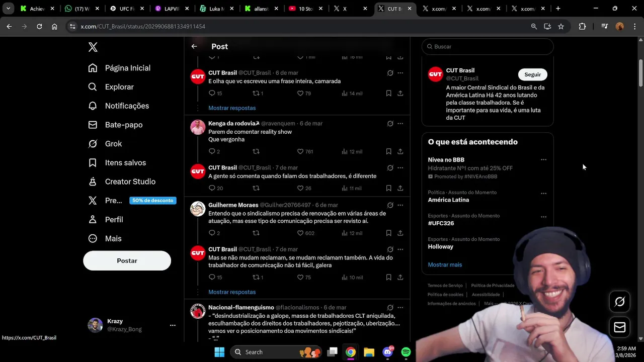Open a new Chrome tab
This screenshot has width=644, height=362.
(558, 9)
